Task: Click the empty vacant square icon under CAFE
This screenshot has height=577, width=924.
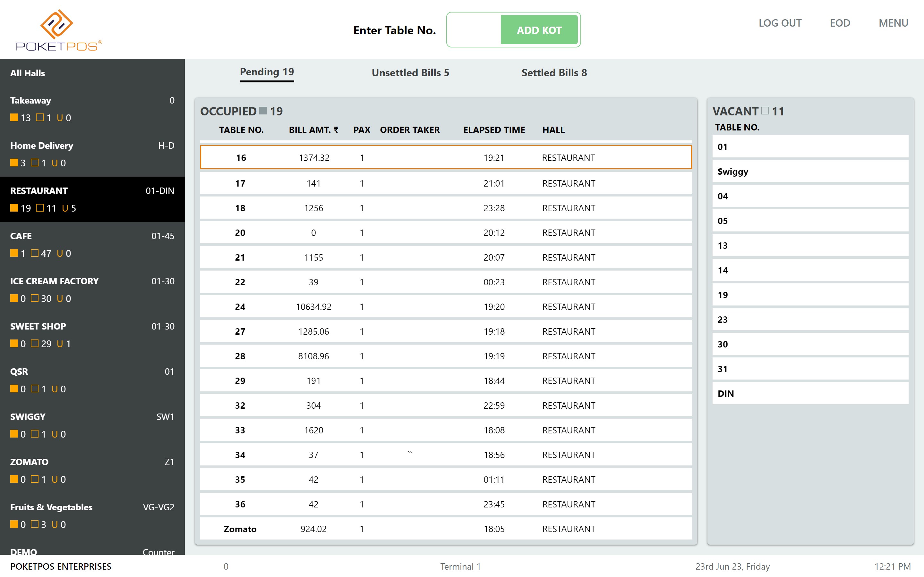Action: pyautogui.click(x=34, y=253)
